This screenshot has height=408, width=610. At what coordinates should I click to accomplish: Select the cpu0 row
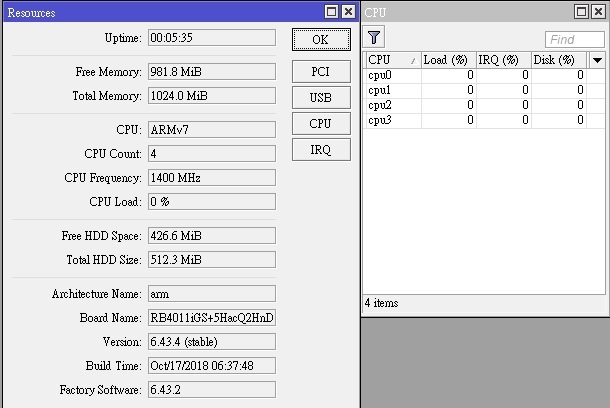484,75
